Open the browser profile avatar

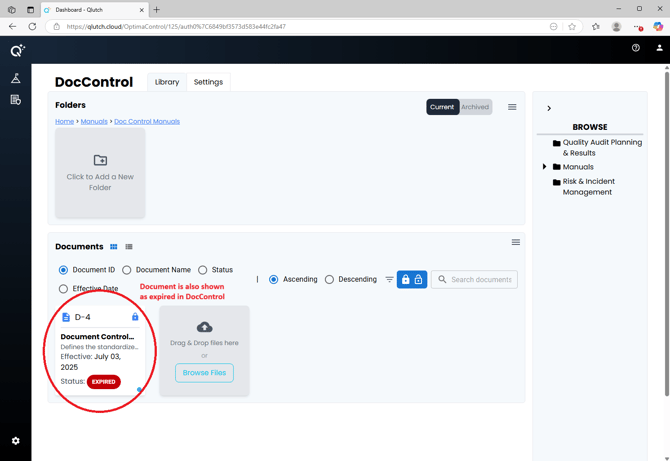pyautogui.click(x=616, y=26)
